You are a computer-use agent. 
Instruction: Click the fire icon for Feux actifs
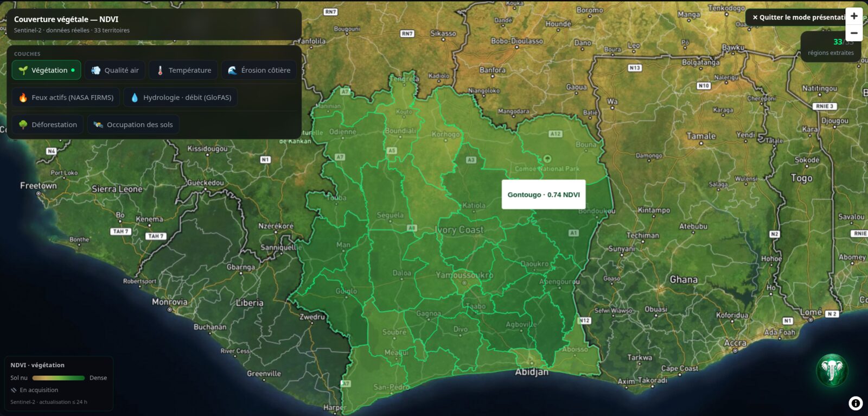pyautogui.click(x=23, y=98)
